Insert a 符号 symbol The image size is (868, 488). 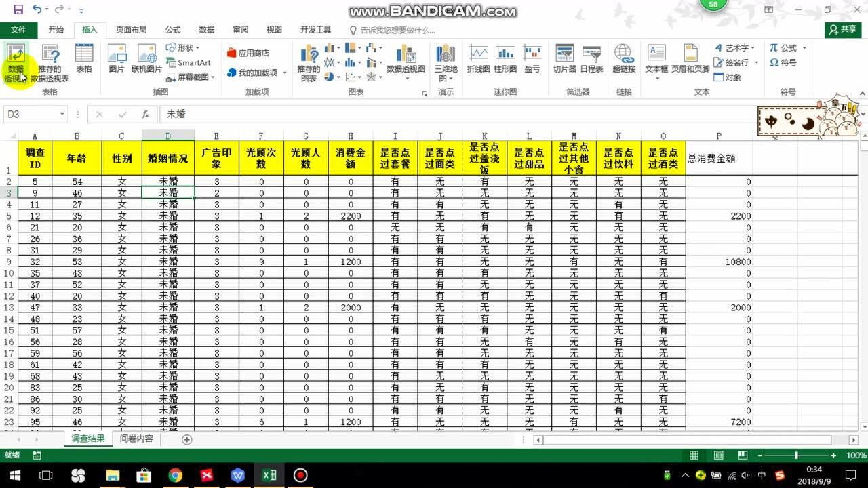(783, 62)
